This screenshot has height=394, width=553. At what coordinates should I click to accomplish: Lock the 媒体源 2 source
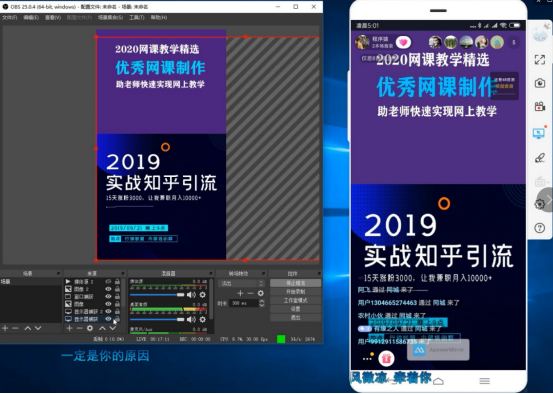click(x=117, y=281)
